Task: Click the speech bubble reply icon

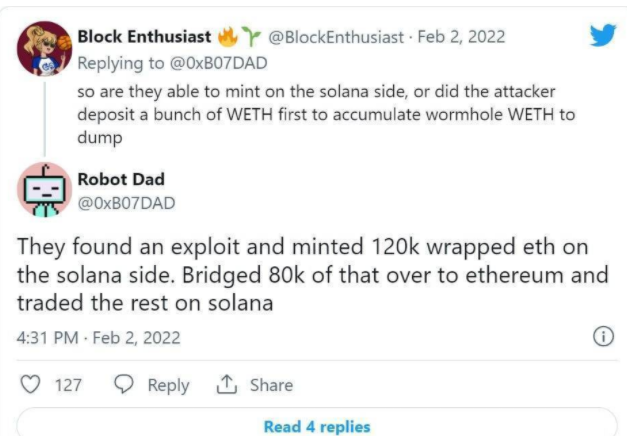Action: pyautogui.click(x=125, y=385)
